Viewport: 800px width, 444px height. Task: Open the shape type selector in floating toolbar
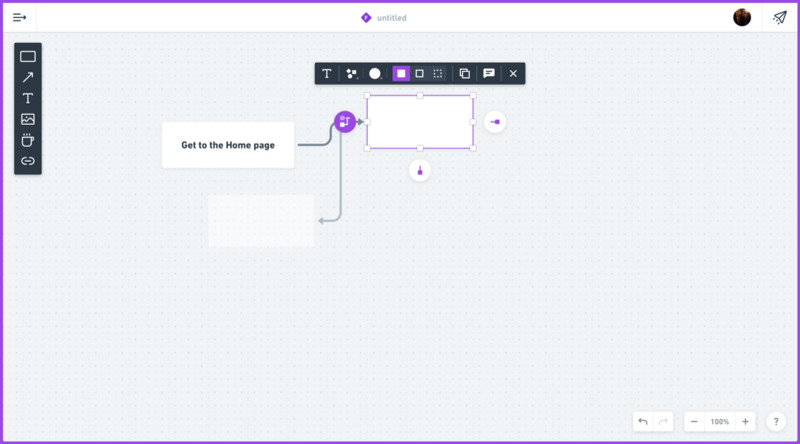tap(352, 73)
